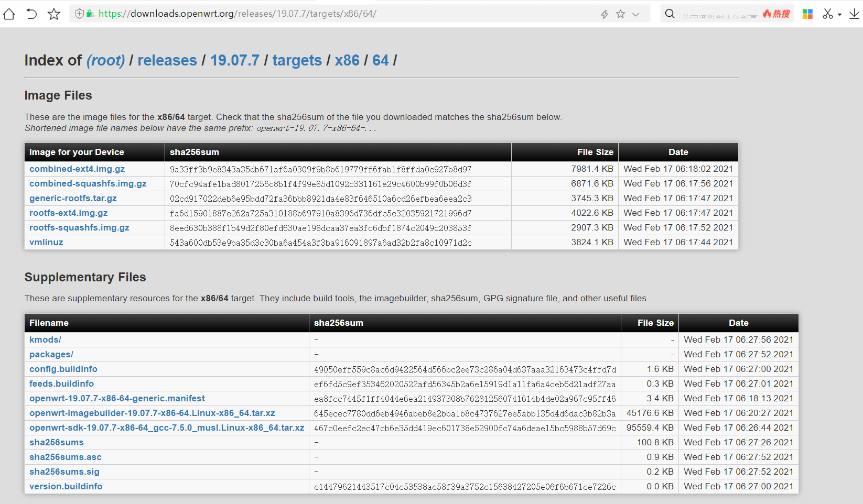This screenshot has height=504, width=863.
Task: Click the browser home icon
Action: pyautogui.click(x=9, y=14)
